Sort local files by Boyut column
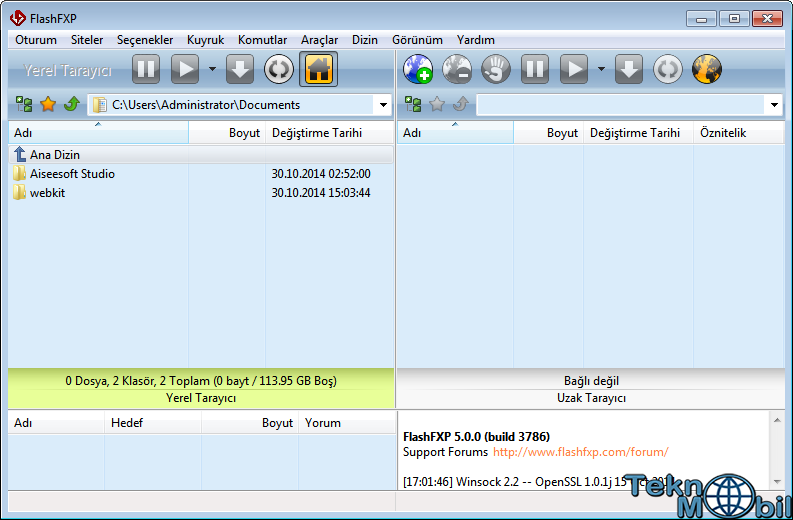The width and height of the screenshot is (793, 520). click(227, 133)
